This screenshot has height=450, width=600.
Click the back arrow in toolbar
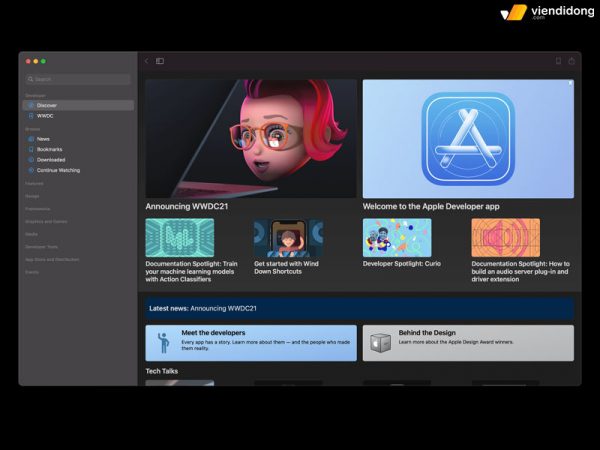pyautogui.click(x=146, y=61)
